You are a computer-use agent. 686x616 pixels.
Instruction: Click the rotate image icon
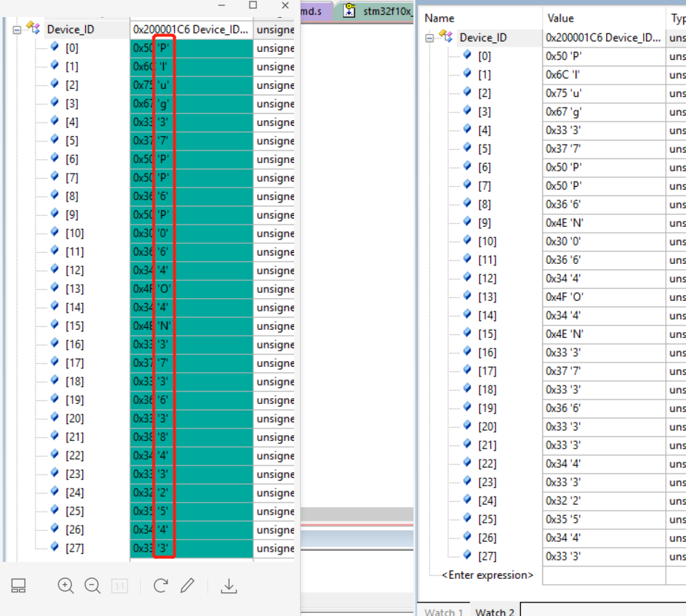(161, 586)
